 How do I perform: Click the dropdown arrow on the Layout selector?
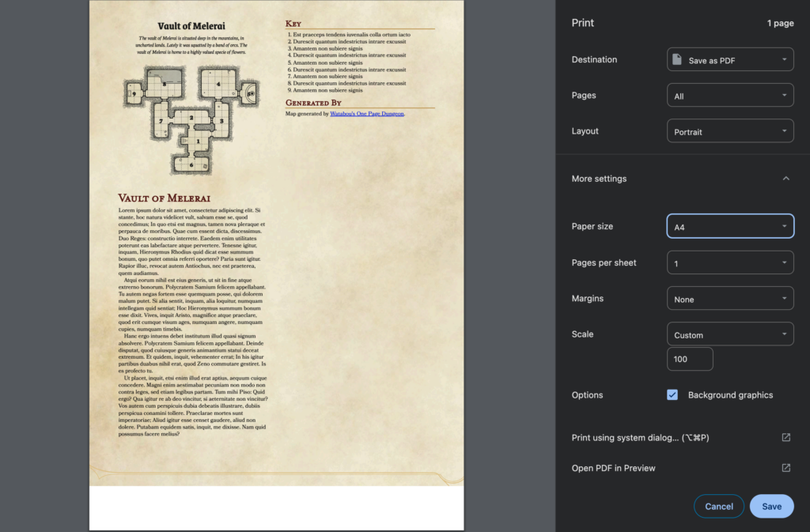785,130
